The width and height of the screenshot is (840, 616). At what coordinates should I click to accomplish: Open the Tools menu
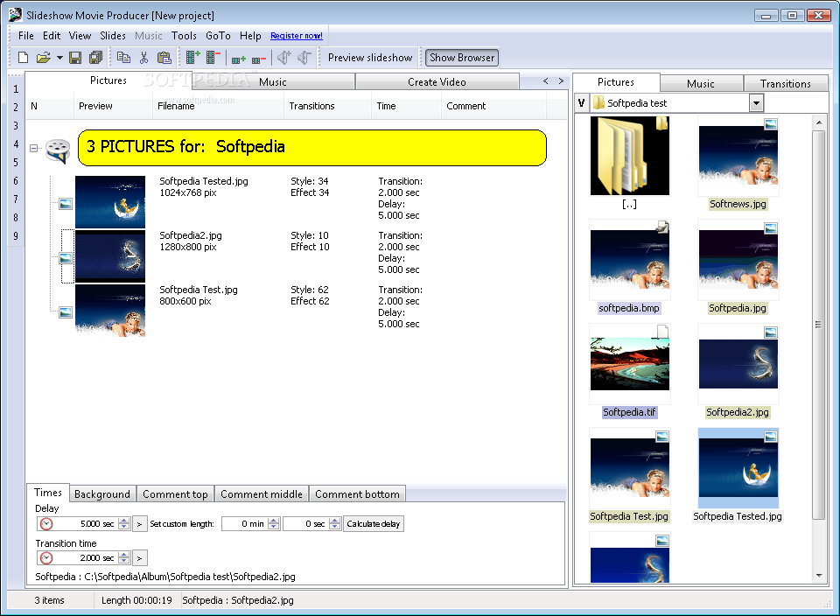point(184,35)
